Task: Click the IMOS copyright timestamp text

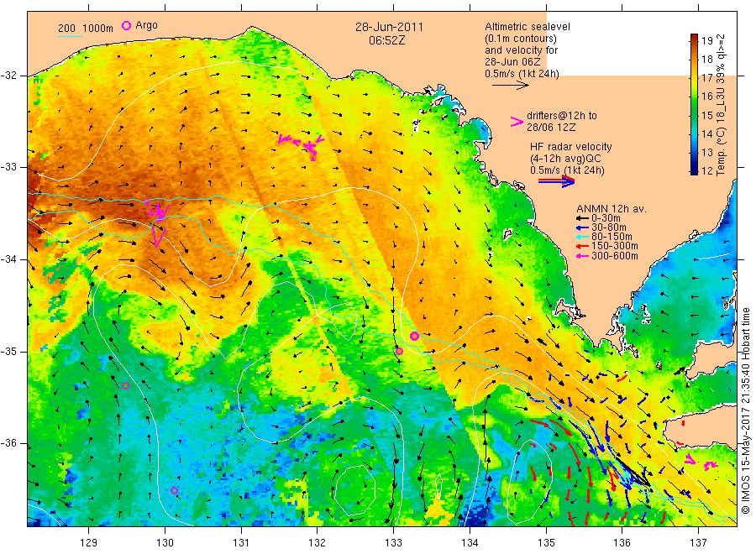Action: coord(745,410)
